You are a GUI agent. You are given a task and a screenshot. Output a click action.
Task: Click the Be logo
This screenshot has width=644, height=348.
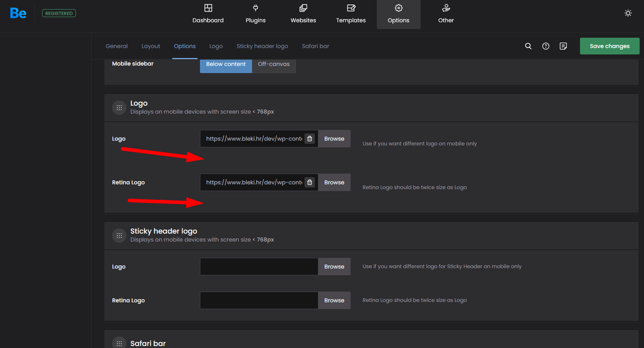point(18,13)
